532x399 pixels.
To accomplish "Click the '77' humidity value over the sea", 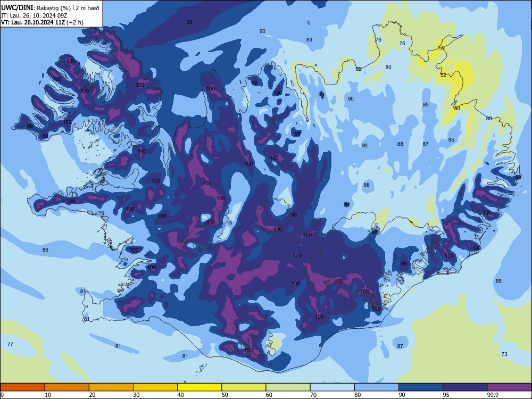I will 10,345.
